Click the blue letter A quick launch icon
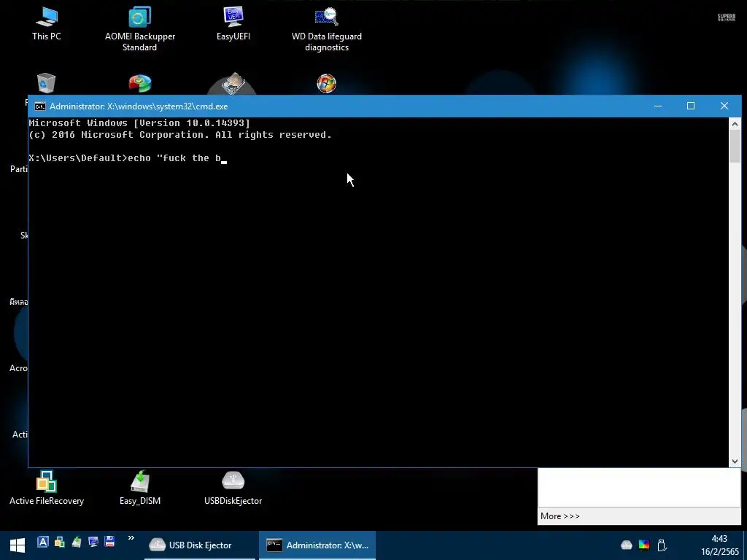Viewport: 747px width, 560px height. (x=43, y=542)
